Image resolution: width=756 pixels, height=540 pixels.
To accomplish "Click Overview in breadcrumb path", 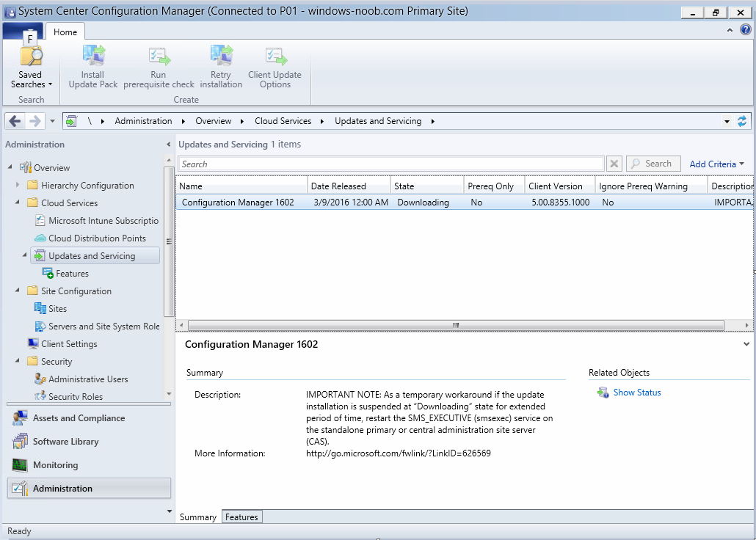I will click(x=214, y=121).
